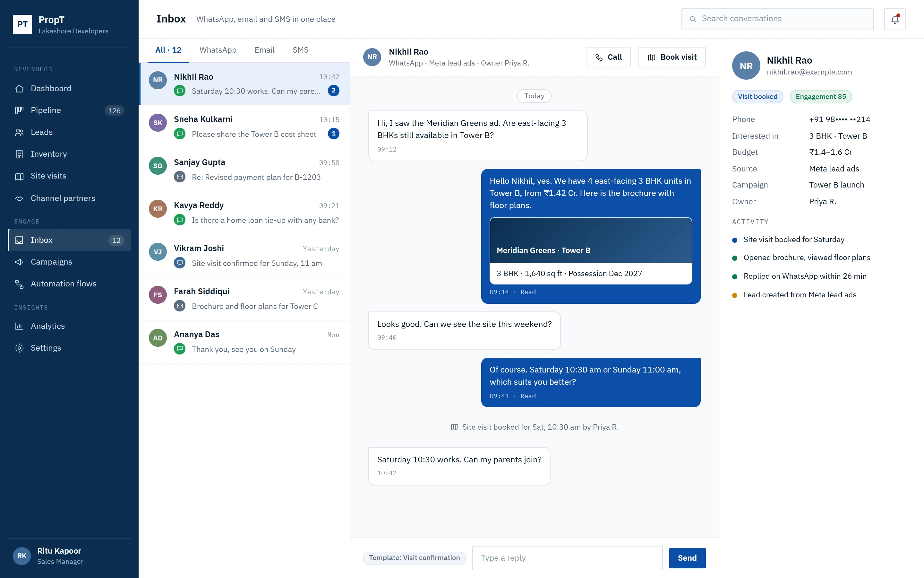
Task: Click the unread badge 2 on Nikhil Rao
Action: 334,91
